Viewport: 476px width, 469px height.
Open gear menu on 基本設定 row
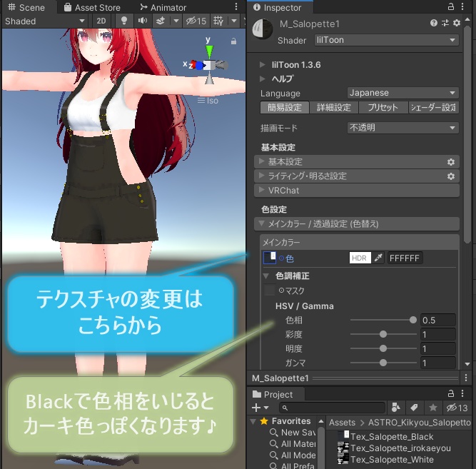coord(451,162)
